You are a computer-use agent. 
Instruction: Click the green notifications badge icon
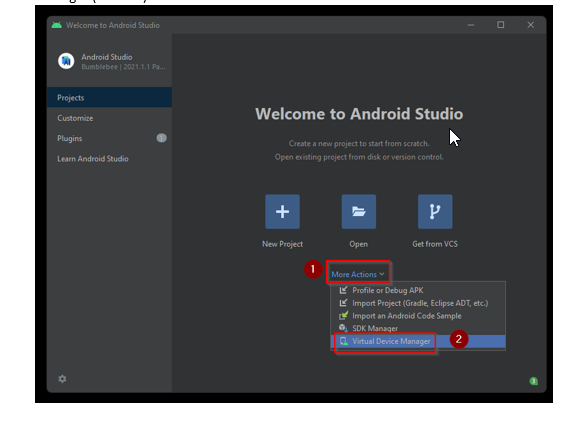[534, 381]
